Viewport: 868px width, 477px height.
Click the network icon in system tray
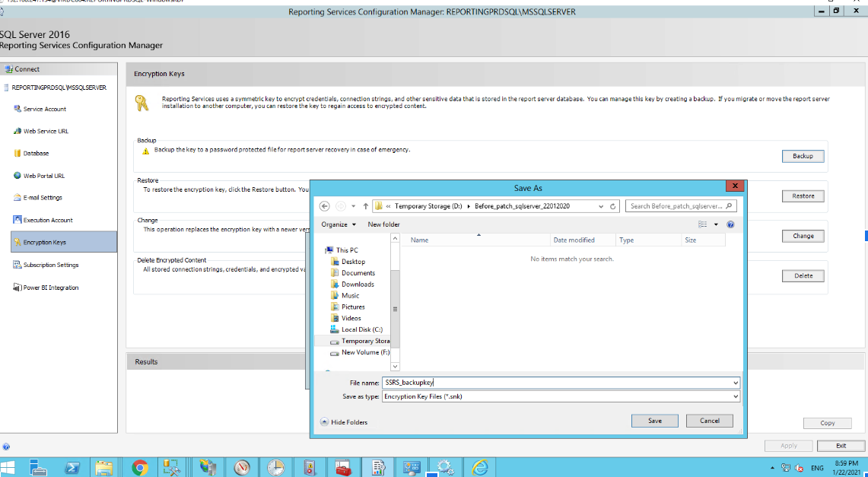(786, 467)
